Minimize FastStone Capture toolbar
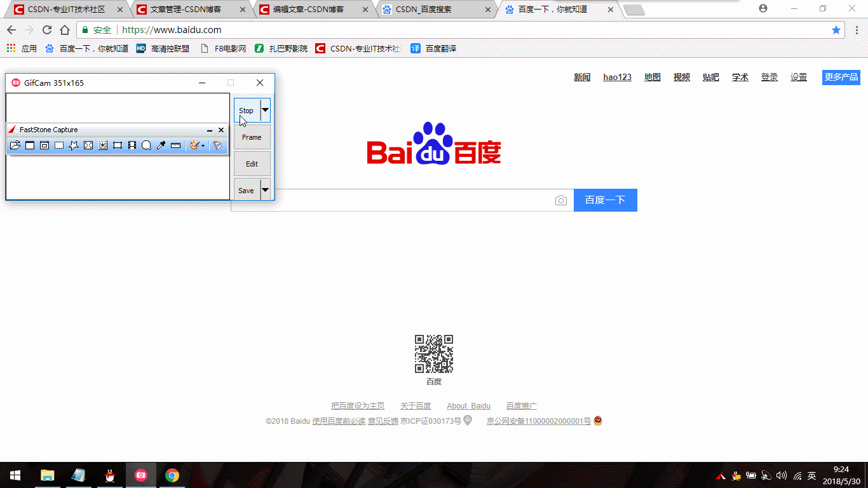 click(210, 130)
